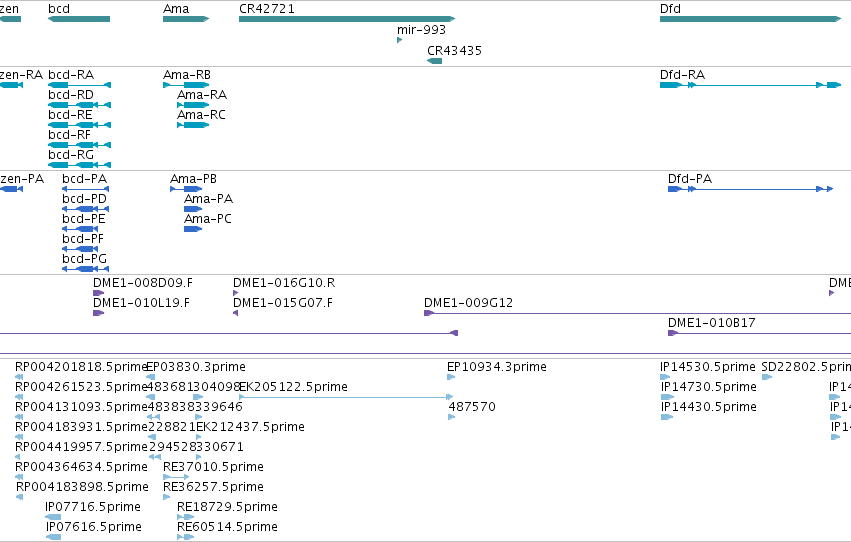Viewport: 851px width, 542px height.
Task: Click the IP07716.5prime EST glyph
Action: point(53,517)
